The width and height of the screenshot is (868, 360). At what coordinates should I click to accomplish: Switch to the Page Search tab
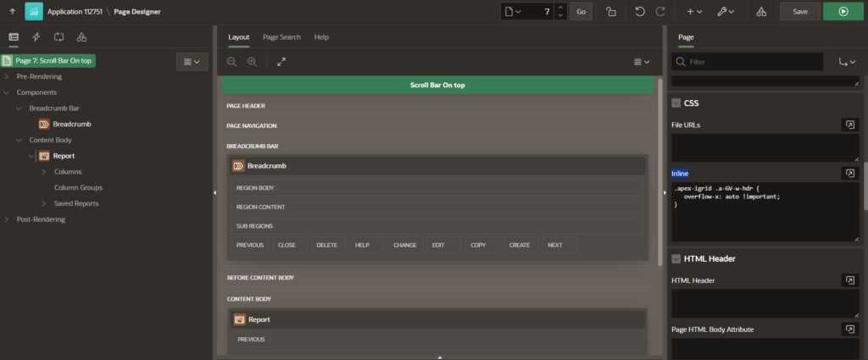pos(281,37)
